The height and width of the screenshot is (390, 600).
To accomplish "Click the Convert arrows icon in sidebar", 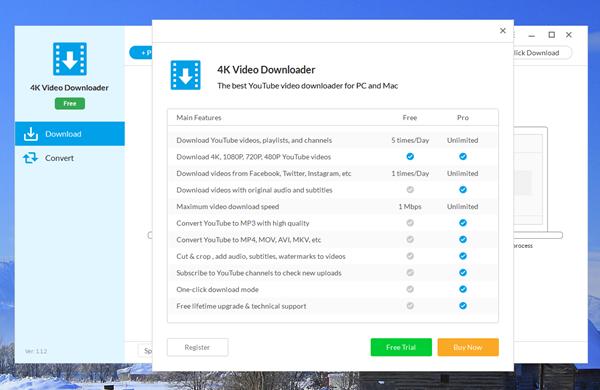I will tap(31, 158).
